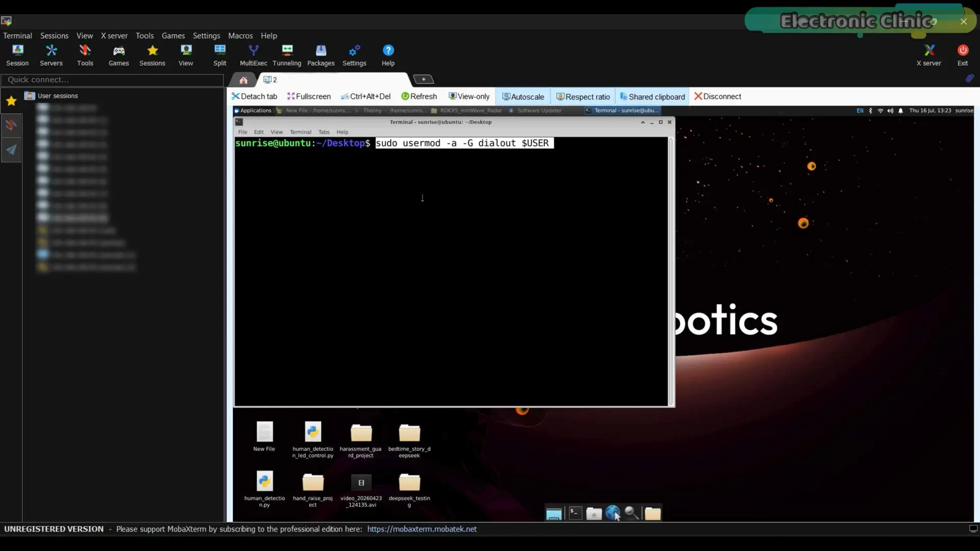Viewport: 980px width, 551px height.
Task: Click the Disconnect button
Action: pos(718,96)
